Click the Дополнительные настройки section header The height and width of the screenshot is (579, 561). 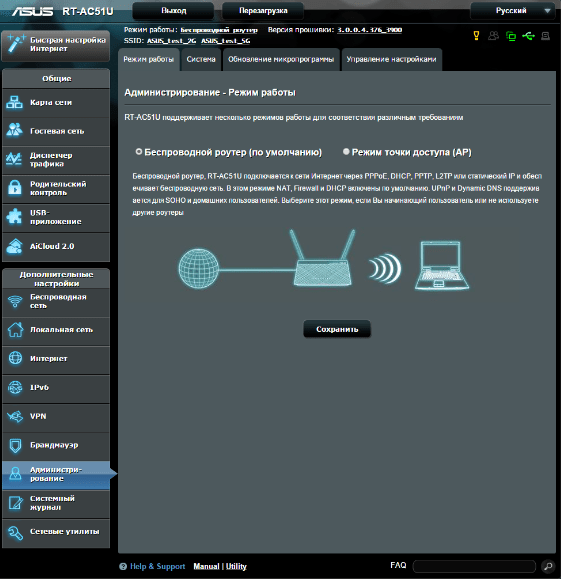tap(56, 279)
